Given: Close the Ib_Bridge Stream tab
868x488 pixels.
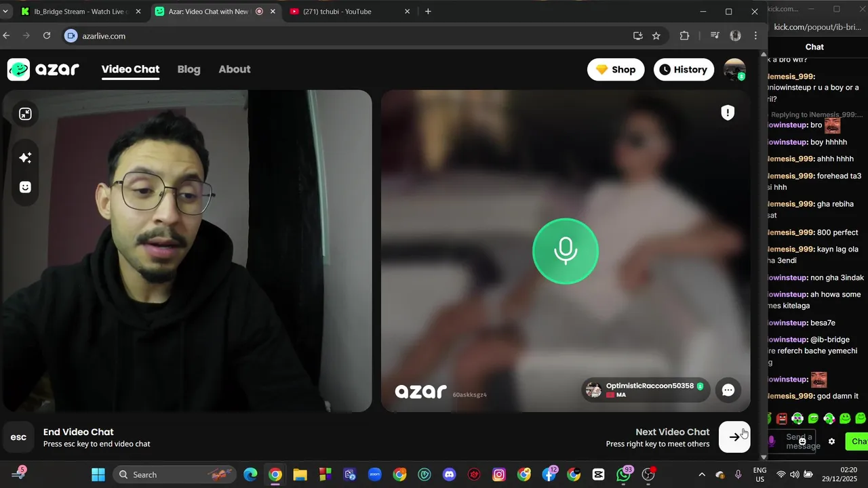Looking at the screenshot, I should [x=138, y=12].
